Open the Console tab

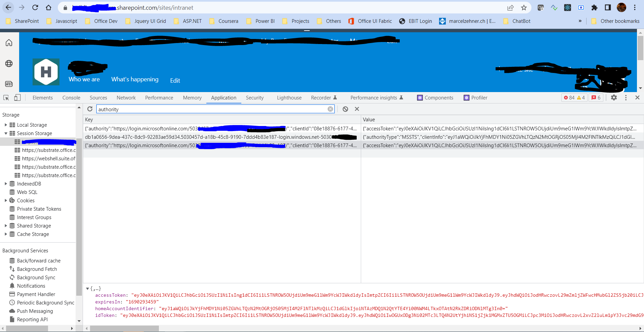(x=71, y=97)
